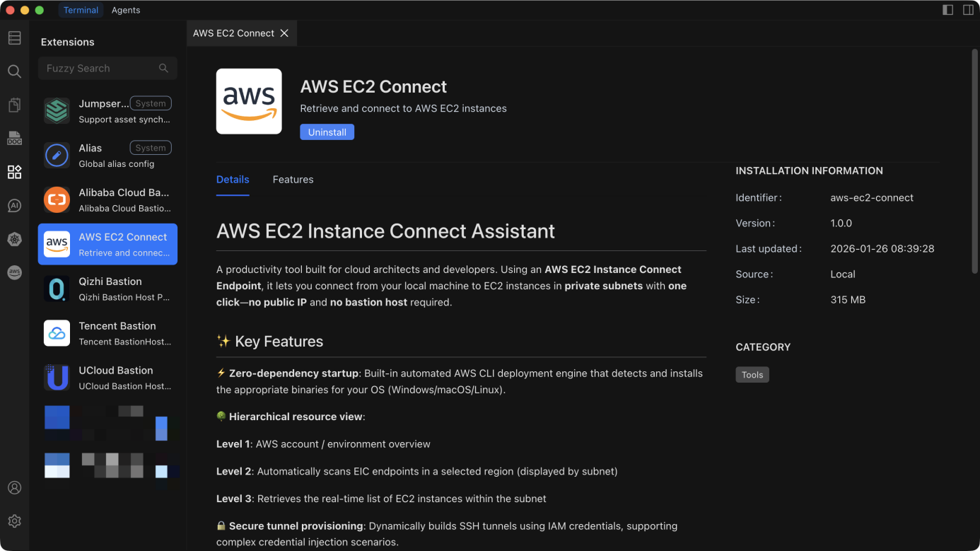Open the settings gear icon
This screenshot has width=980, height=551.
pos(14,521)
